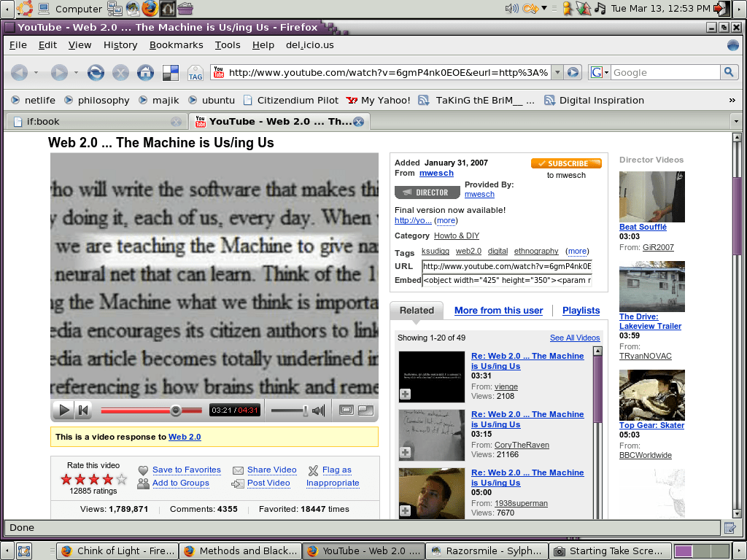This screenshot has height=560, width=747.
Task: Close the YouTube browser tab
Action: pyautogui.click(x=358, y=122)
